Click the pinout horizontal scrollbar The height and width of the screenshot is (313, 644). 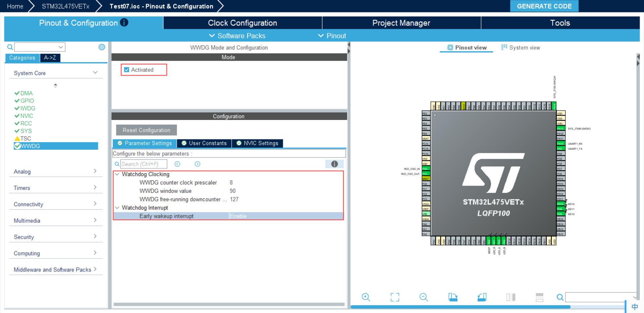point(460,307)
